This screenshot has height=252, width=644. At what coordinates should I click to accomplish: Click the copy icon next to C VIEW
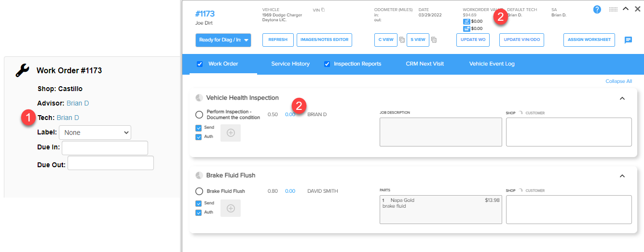(402, 40)
